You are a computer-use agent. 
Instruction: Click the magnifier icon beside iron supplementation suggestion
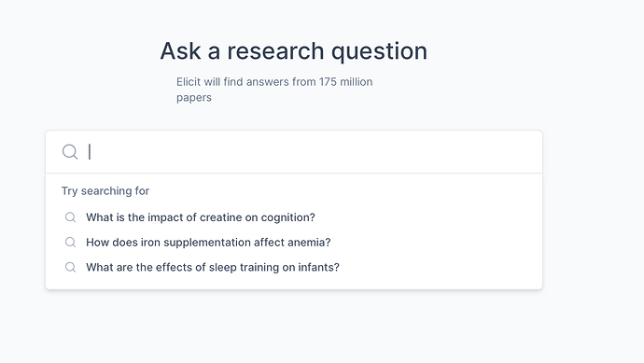click(71, 243)
